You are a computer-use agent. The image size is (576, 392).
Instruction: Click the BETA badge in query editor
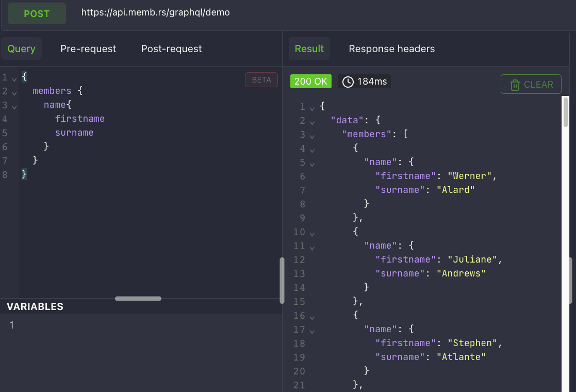coord(261,80)
